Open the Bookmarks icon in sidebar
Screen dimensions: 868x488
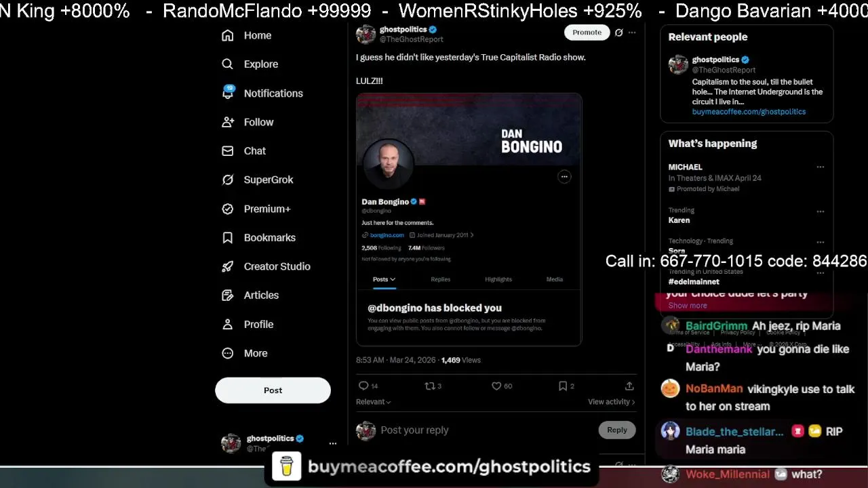228,237
